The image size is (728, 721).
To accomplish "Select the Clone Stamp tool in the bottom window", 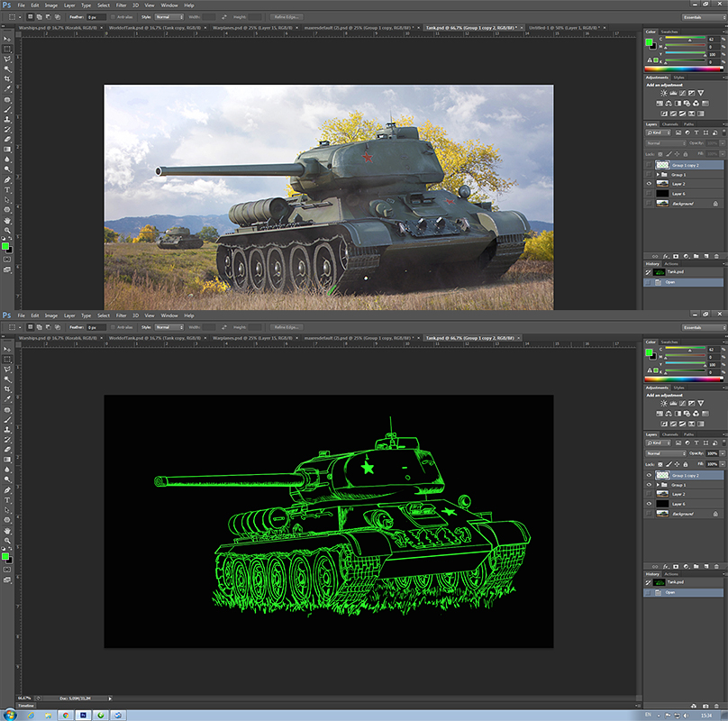I will 7,430.
